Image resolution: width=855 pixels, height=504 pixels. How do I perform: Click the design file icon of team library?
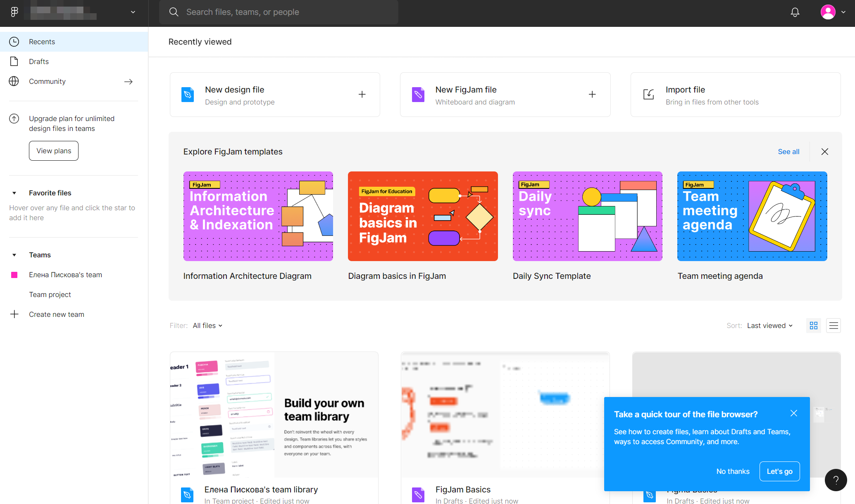tap(187, 494)
